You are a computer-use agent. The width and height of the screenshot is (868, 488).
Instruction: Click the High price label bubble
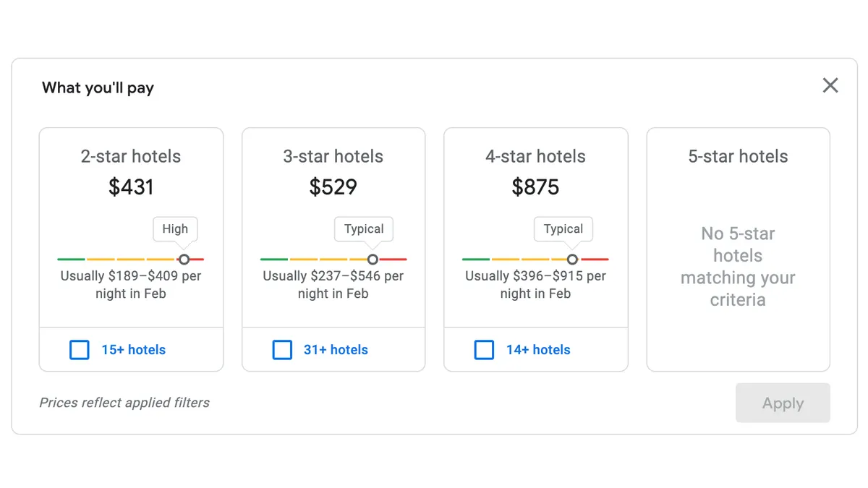click(x=175, y=229)
